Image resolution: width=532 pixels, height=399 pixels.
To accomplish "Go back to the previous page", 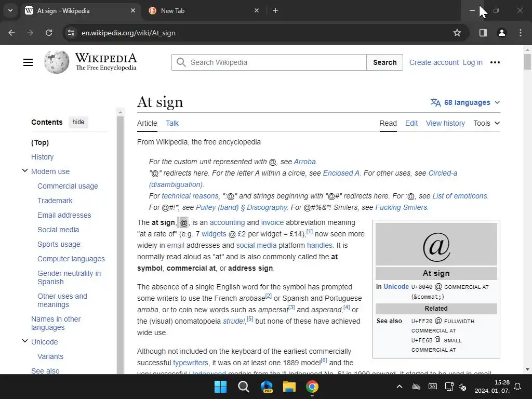I will tap(11, 33).
